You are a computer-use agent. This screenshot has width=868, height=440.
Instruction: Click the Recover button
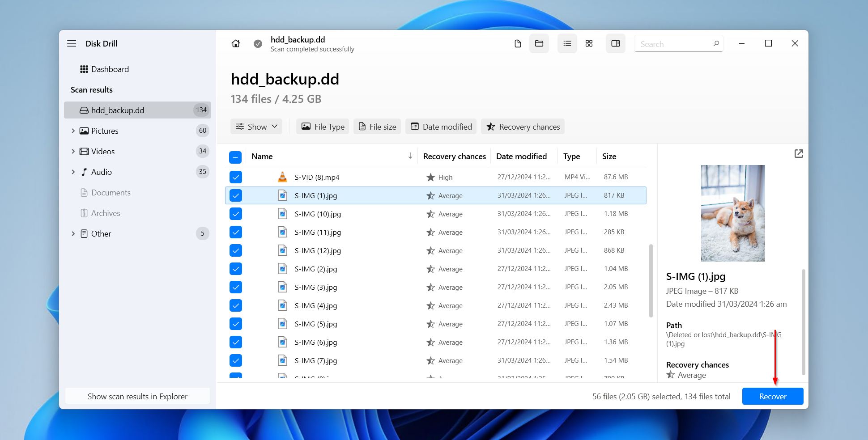pos(772,396)
